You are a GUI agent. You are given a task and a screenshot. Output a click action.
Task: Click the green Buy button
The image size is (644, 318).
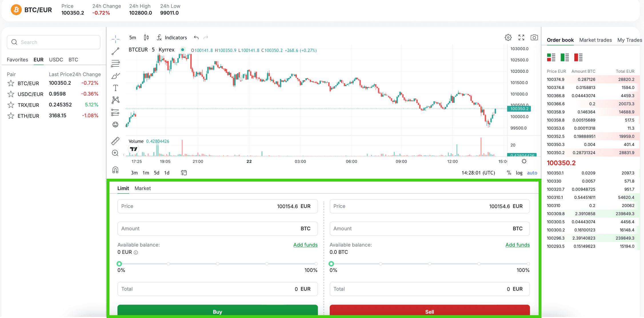coord(217,311)
